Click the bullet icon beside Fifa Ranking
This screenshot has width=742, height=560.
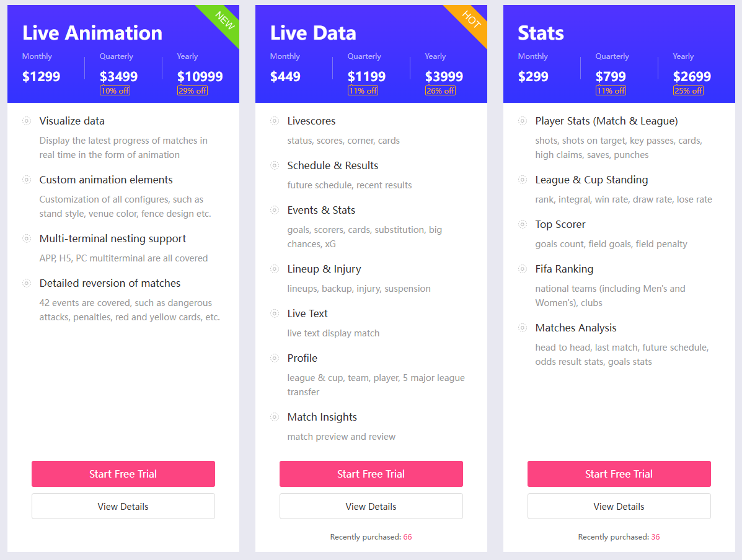tap(523, 269)
